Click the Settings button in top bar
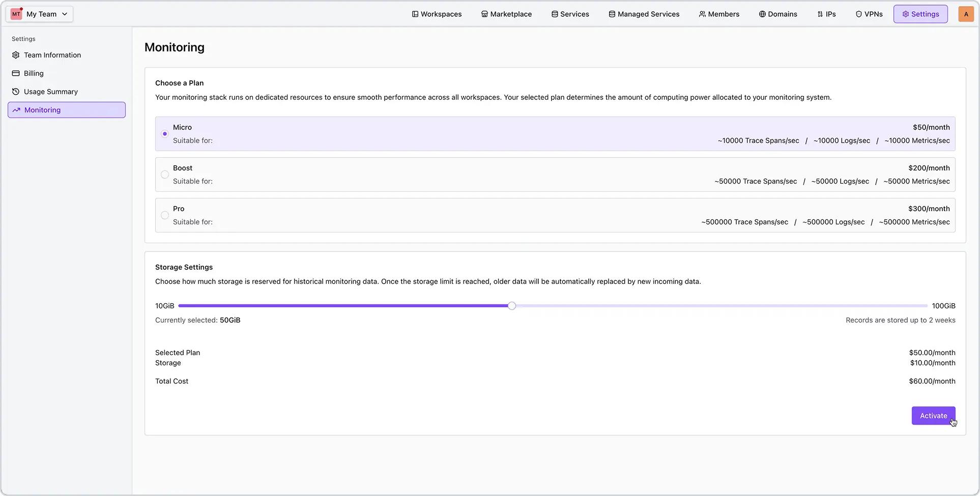This screenshot has width=980, height=496. 920,14
